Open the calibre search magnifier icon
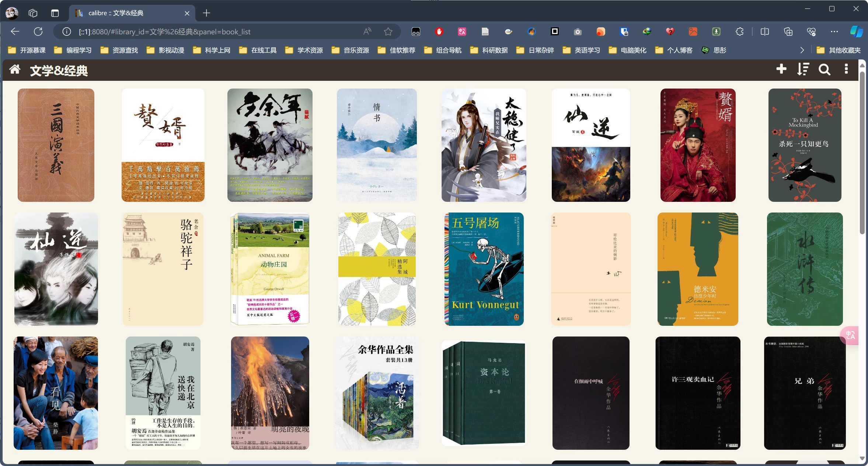This screenshot has width=868, height=466. pos(825,69)
